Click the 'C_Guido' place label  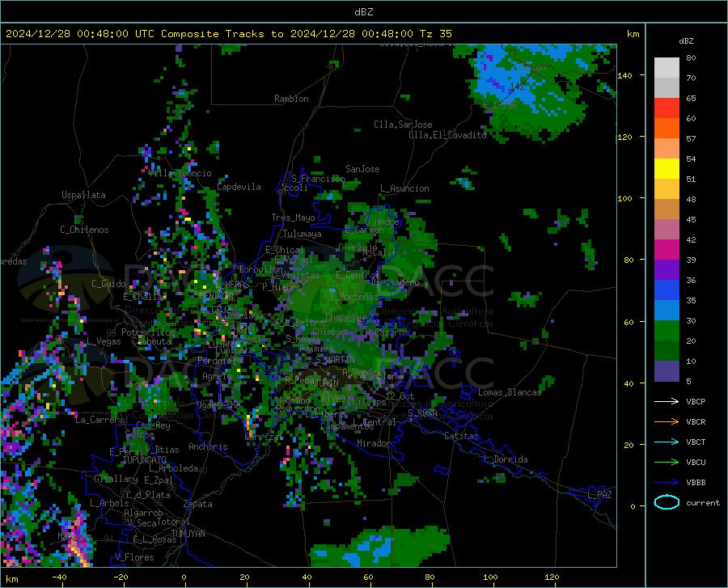108,284
